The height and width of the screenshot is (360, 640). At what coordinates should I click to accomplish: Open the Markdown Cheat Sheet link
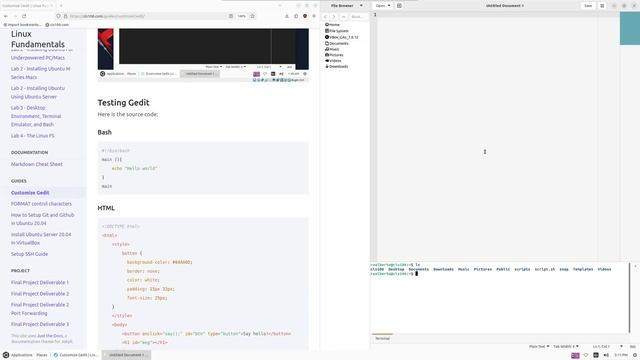37,164
